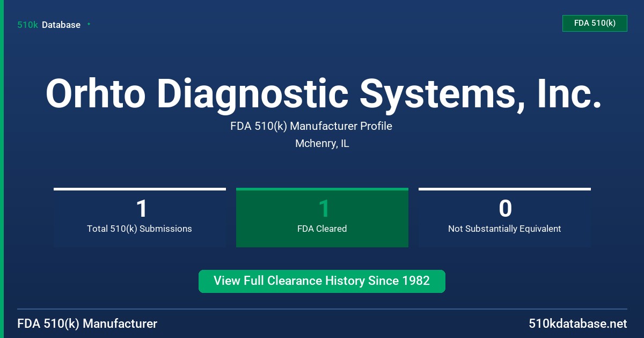The width and height of the screenshot is (644, 338).
Task: Open the 510kdatabase.net link
Action: (x=578, y=324)
